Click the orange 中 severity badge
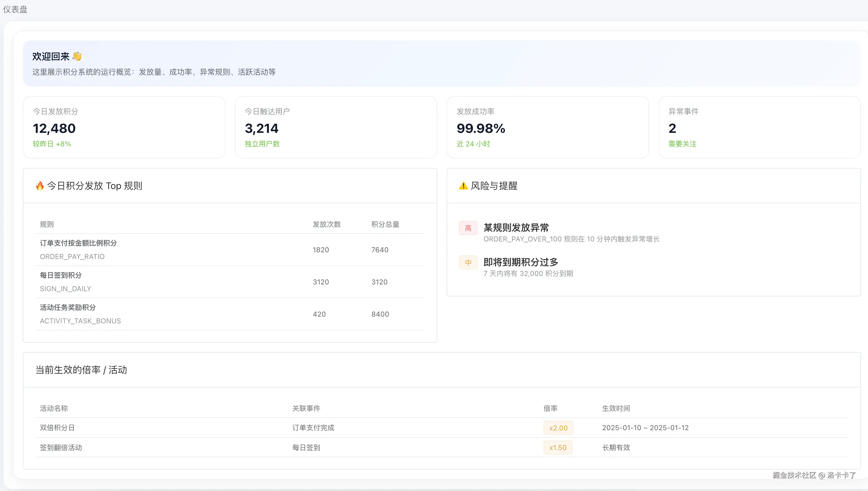The image size is (868, 491). [468, 263]
